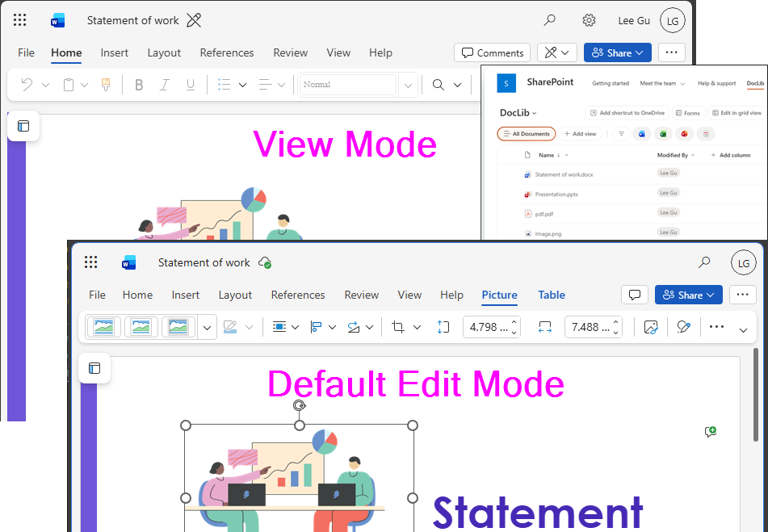Open search in View Mode Word window
This screenshot has width=768, height=532.
[x=549, y=20]
